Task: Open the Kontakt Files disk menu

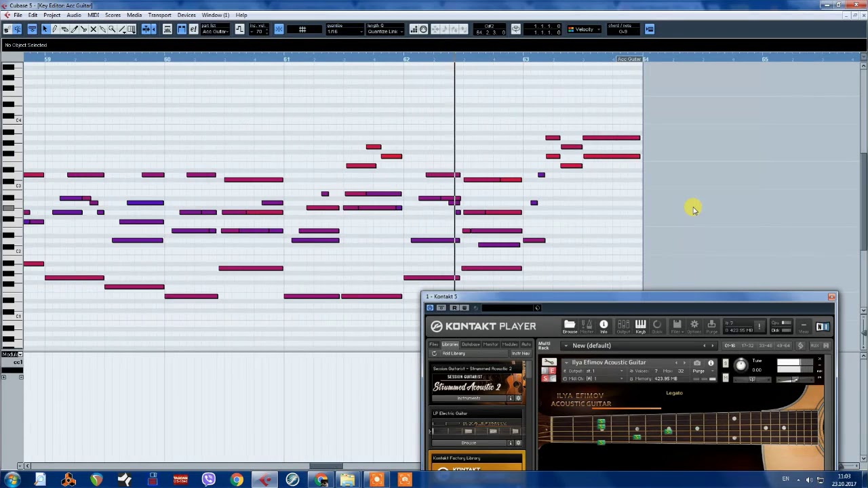Action: click(x=677, y=327)
